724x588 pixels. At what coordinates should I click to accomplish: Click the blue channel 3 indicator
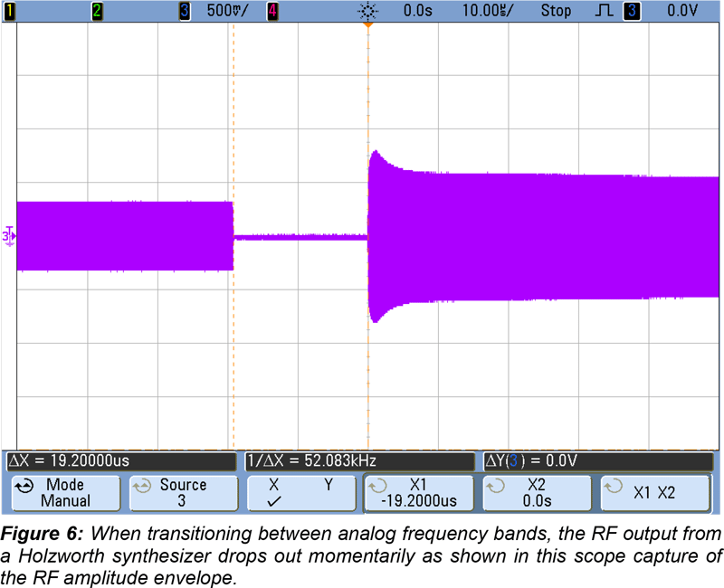point(186,11)
